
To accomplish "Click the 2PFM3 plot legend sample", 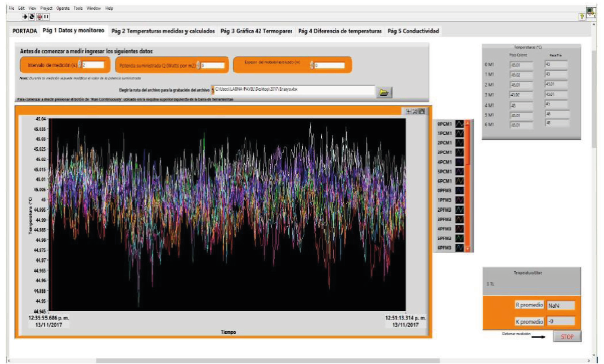I will click(460, 210).
